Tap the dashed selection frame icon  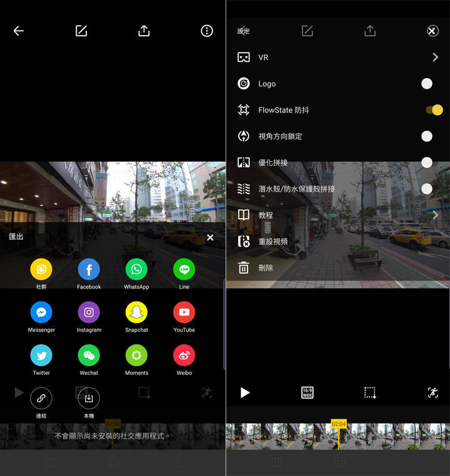370,392
